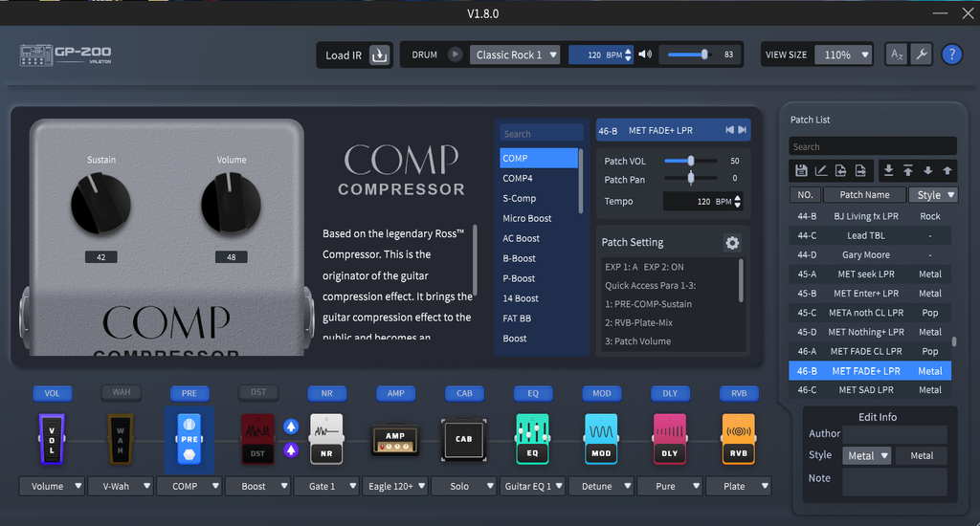Toggle the DST module on/off
The height and width of the screenshot is (526, 980).
click(x=258, y=392)
